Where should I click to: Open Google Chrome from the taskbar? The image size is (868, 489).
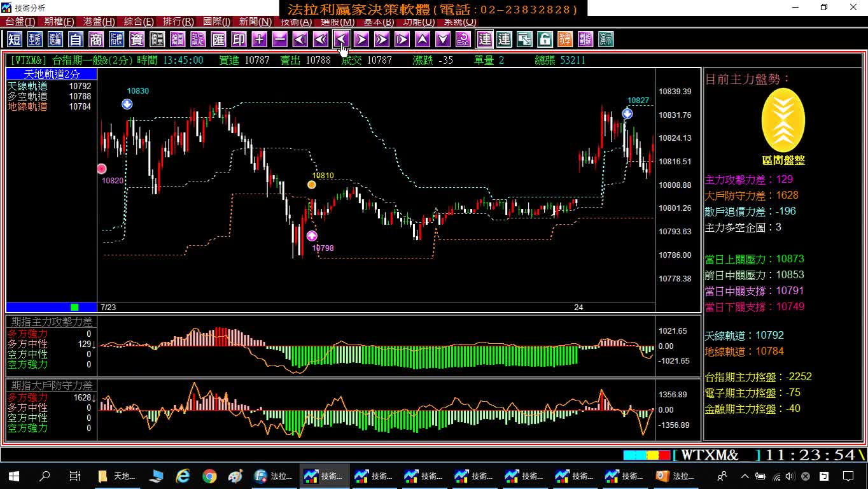pos(209,476)
